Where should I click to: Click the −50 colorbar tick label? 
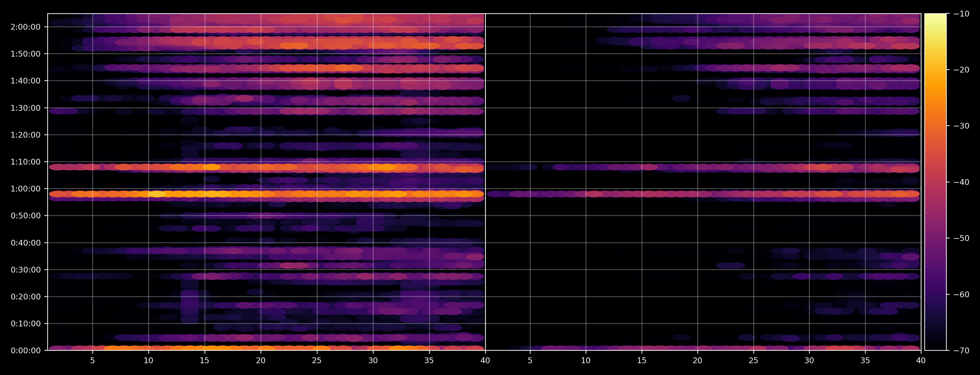[x=961, y=238]
